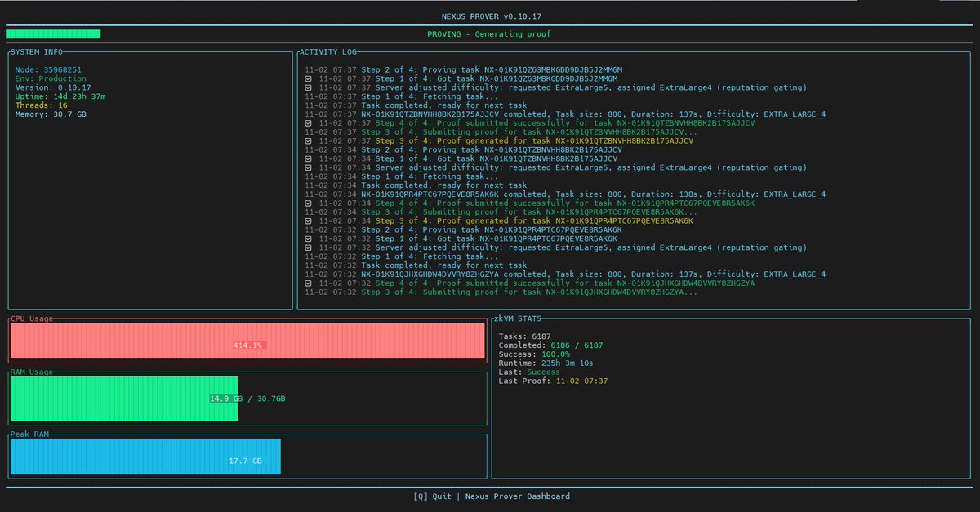Screen dimensions: 980x512
Task: Click the Tasks: 6187 stat
Action: pyautogui.click(x=525, y=336)
